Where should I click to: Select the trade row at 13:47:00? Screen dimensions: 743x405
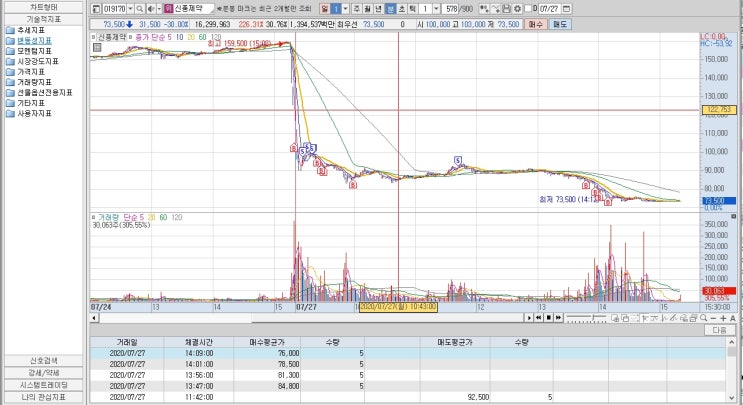click(x=408, y=386)
